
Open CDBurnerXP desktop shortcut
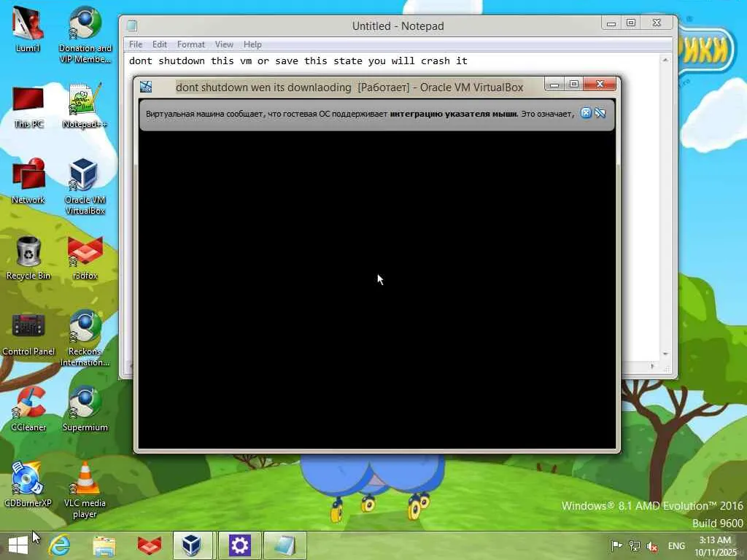[28, 485]
